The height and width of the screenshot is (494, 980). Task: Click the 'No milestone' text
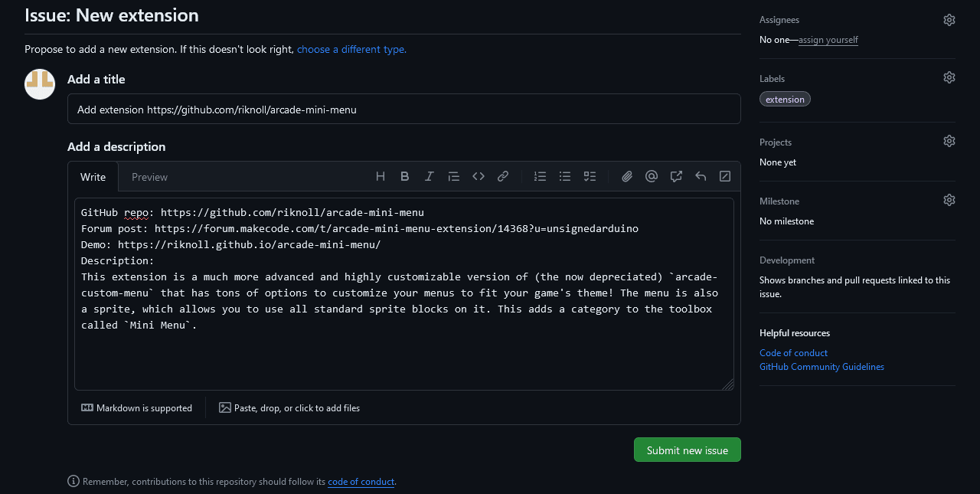(x=786, y=221)
